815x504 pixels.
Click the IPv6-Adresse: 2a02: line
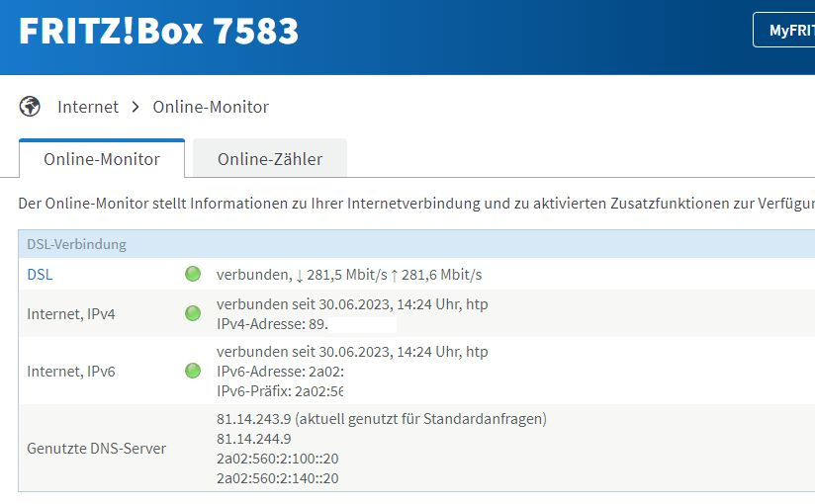click(x=280, y=372)
